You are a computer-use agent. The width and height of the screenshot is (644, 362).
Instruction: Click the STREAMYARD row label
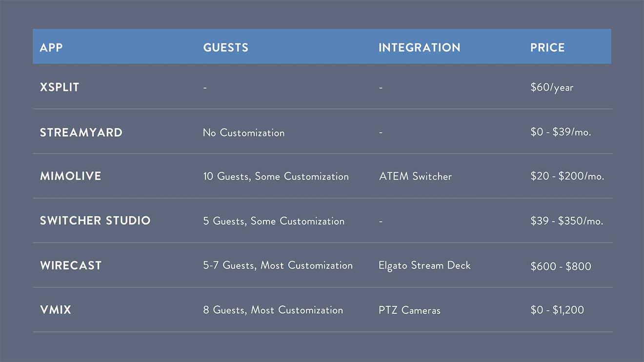pyautogui.click(x=81, y=132)
